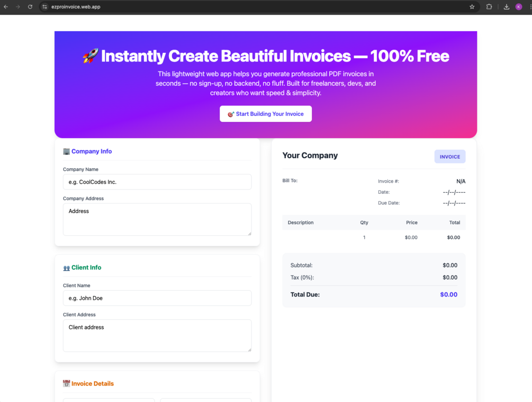Click the browser back arrow
This screenshot has height=402, width=532.
[6, 7]
